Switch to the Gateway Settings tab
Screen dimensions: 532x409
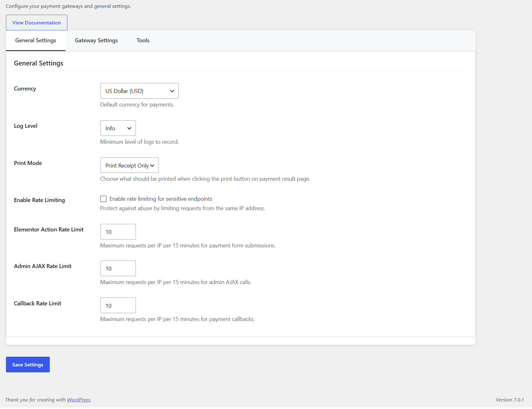click(x=96, y=40)
